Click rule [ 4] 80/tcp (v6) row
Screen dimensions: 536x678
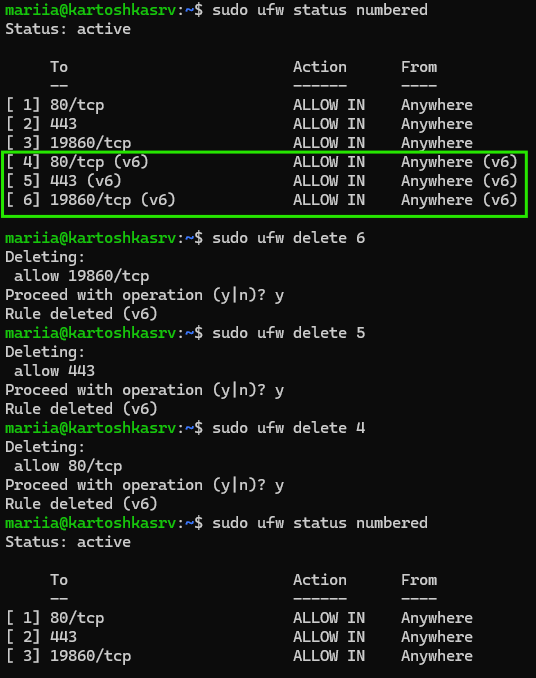[262, 162]
